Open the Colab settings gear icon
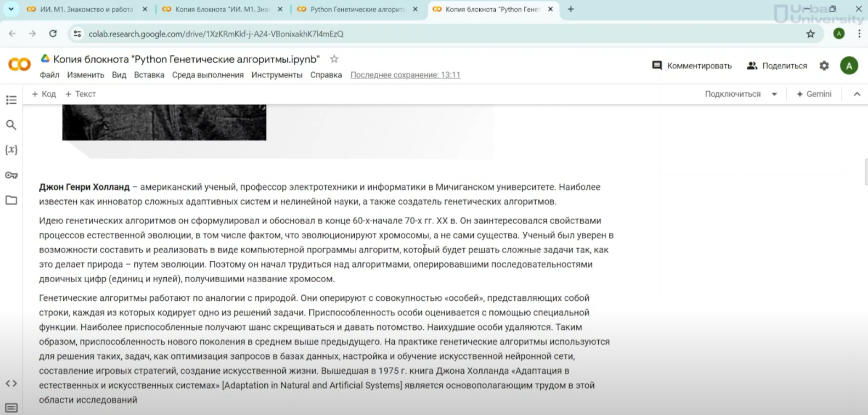Screen dimensions: 868x415 pos(824,66)
